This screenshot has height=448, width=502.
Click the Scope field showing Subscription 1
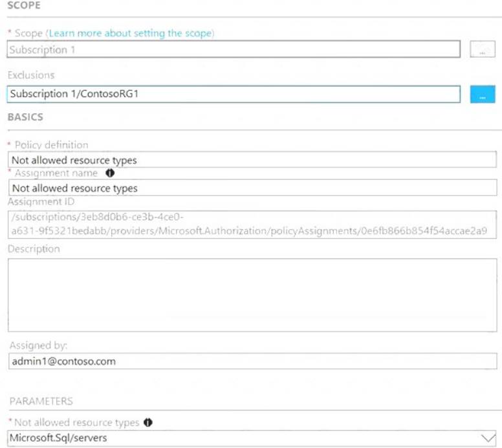click(x=233, y=50)
